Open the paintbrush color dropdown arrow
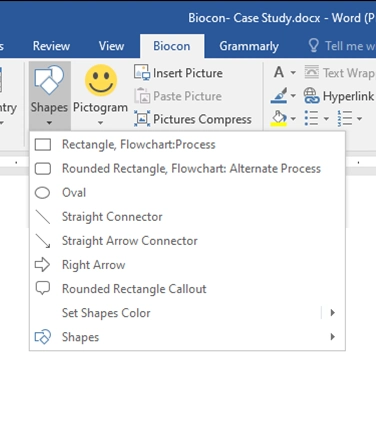Viewport: 376px width, 440px height. (293, 96)
